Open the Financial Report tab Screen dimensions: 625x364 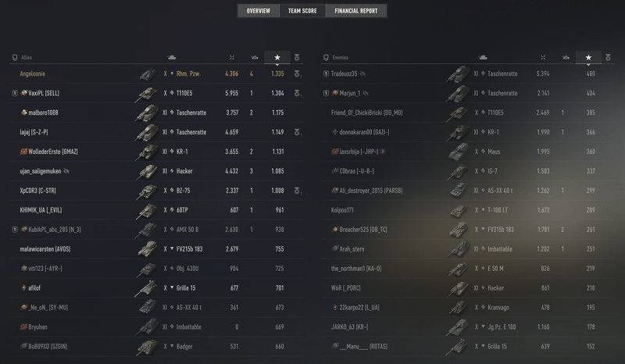click(356, 11)
